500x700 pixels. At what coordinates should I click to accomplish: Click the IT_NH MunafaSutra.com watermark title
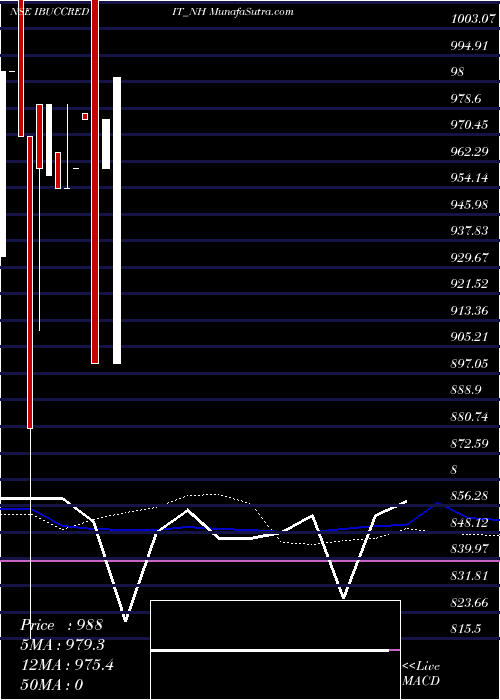tap(233, 12)
